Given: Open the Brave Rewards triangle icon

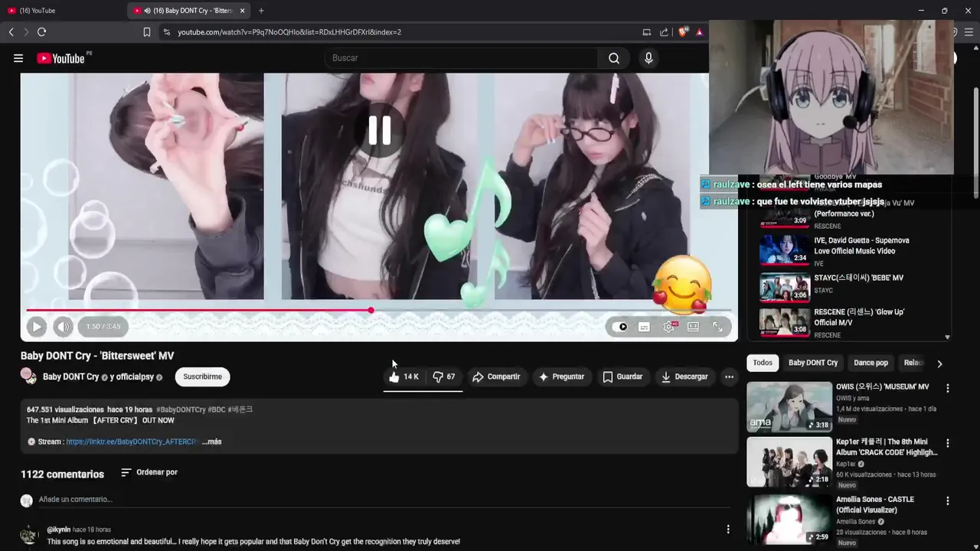Looking at the screenshot, I should click(699, 32).
